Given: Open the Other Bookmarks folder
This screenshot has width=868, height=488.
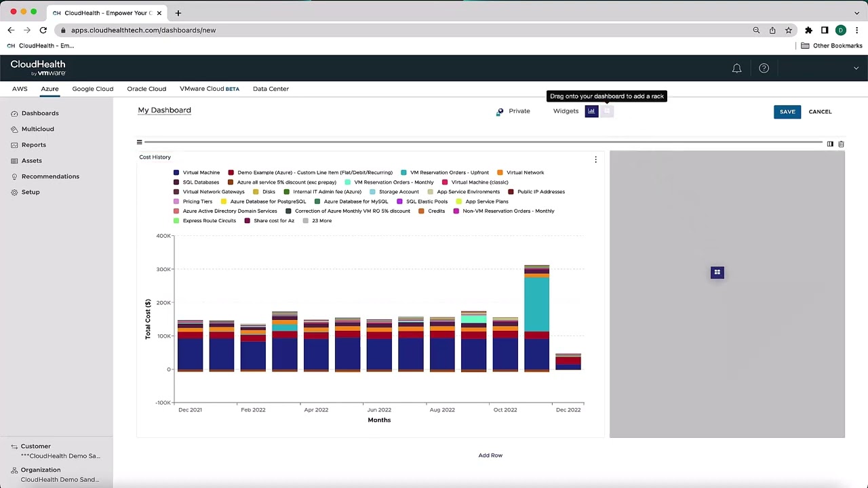Looking at the screenshot, I should pyautogui.click(x=831, y=45).
